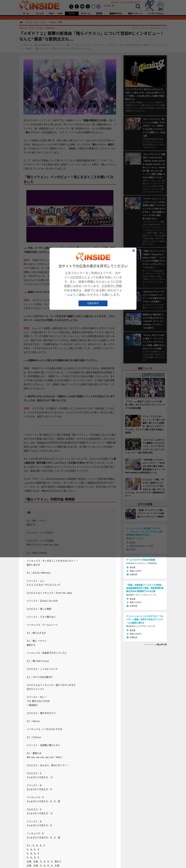
Task: Open the 編集部PUSH navigation tab
Action: coord(116,13)
